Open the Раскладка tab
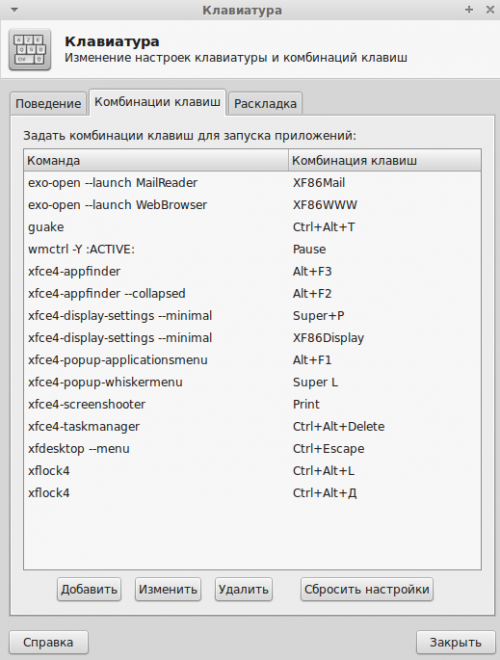This screenshot has height=660, width=500. (x=265, y=104)
